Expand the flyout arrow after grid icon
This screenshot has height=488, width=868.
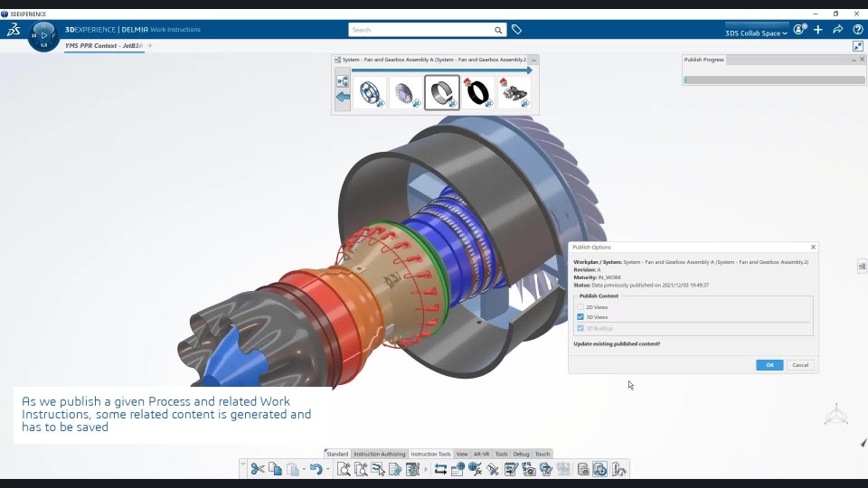pos(426,469)
